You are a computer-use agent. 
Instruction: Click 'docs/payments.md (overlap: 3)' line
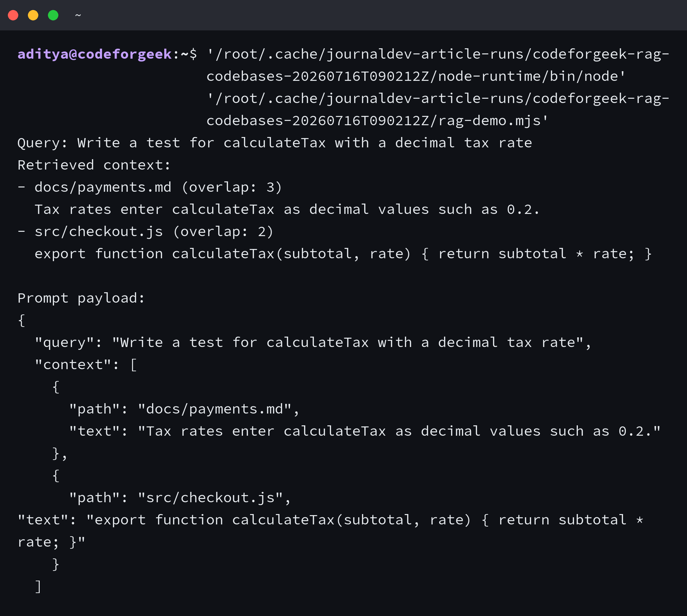[150, 187]
